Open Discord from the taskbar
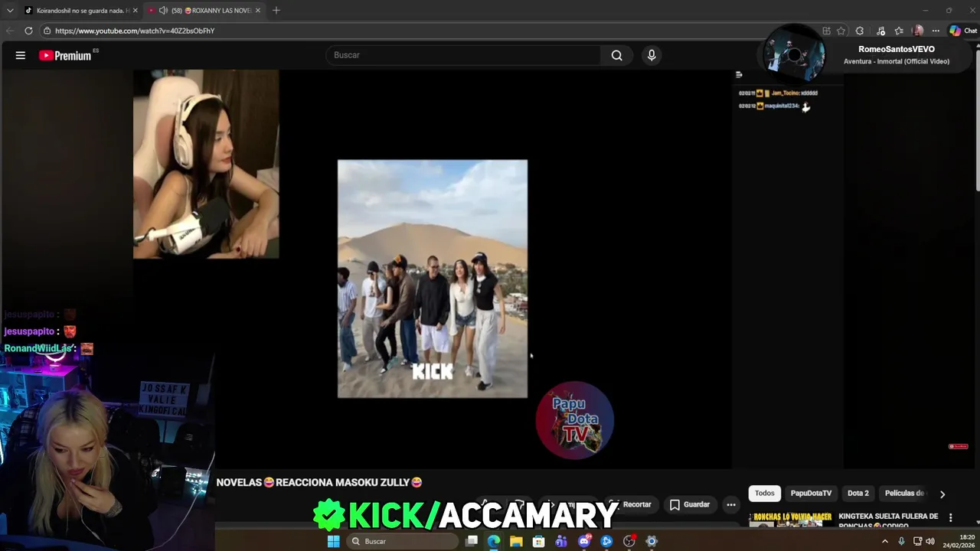 pyautogui.click(x=584, y=541)
